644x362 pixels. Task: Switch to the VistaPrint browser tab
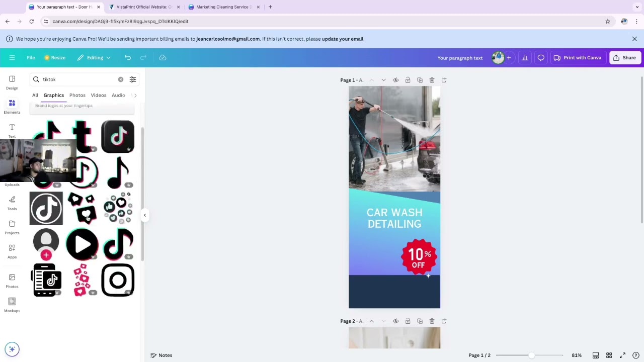point(143,7)
